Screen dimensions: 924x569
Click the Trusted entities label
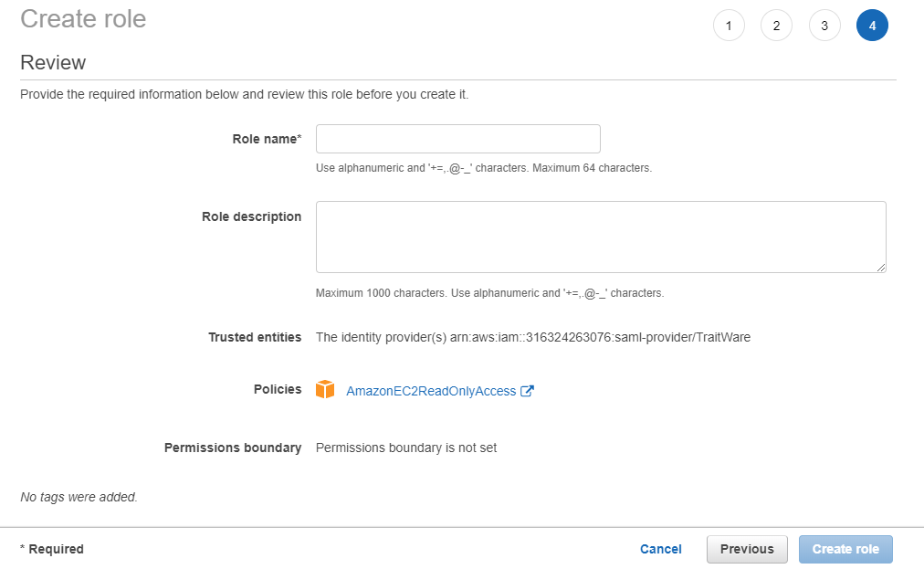coord(255,337)
